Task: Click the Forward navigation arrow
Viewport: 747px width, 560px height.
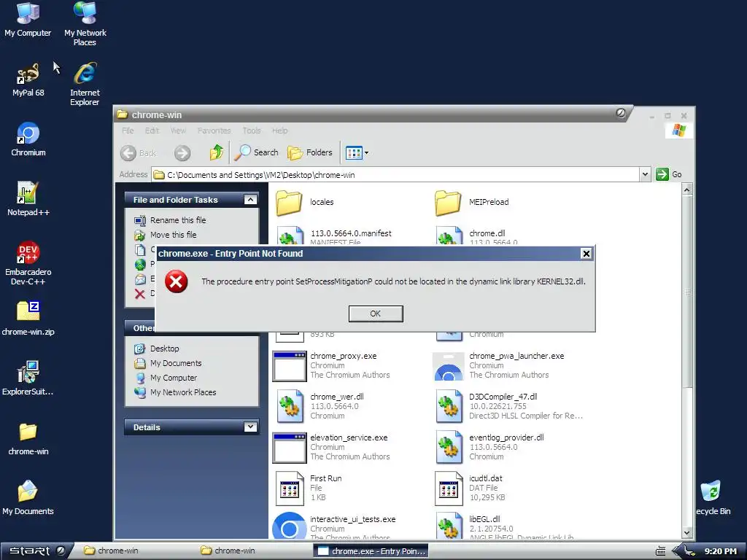Action: [182, 153]
